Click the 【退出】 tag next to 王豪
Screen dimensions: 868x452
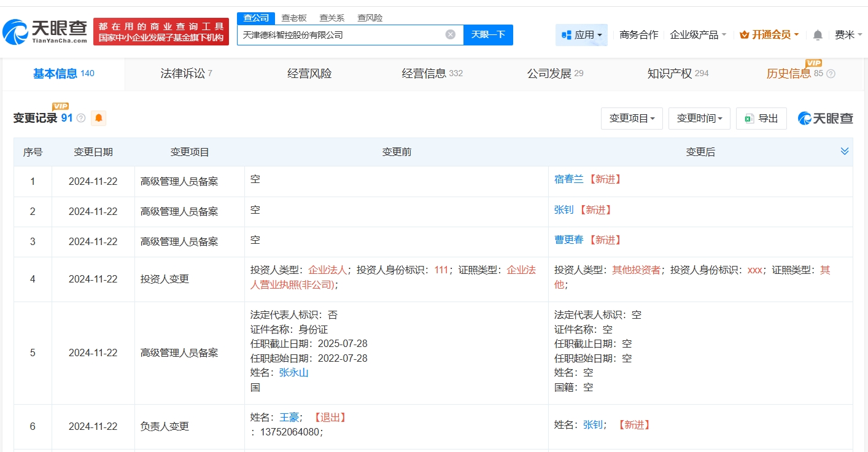pyautogui.click(x=330, y=418)
